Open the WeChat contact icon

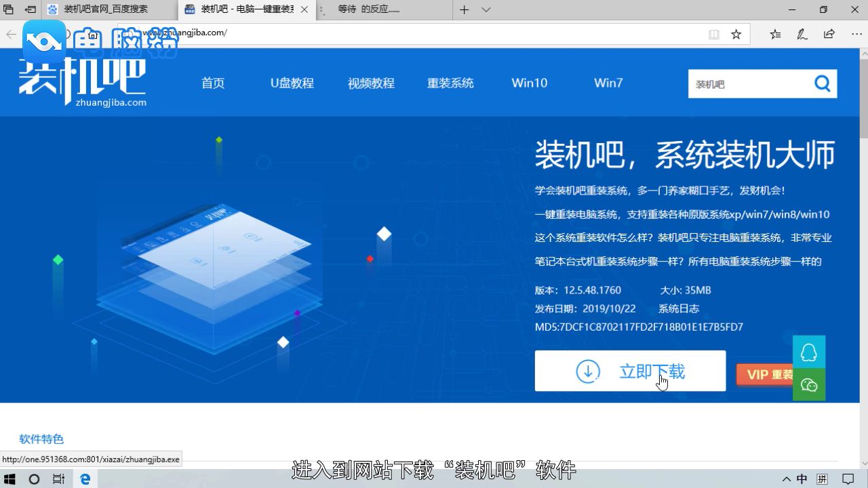[x=809, y=384]
